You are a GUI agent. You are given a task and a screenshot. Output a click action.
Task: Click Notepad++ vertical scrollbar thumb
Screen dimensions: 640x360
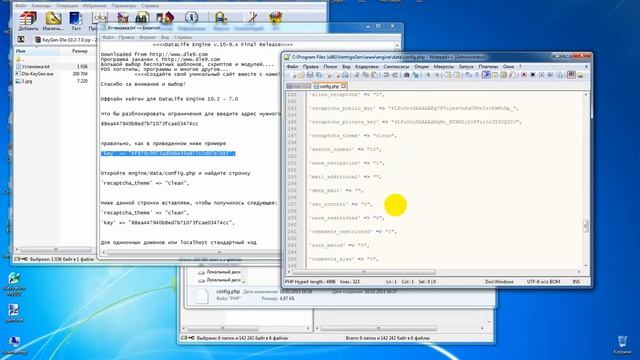(586, 226)
